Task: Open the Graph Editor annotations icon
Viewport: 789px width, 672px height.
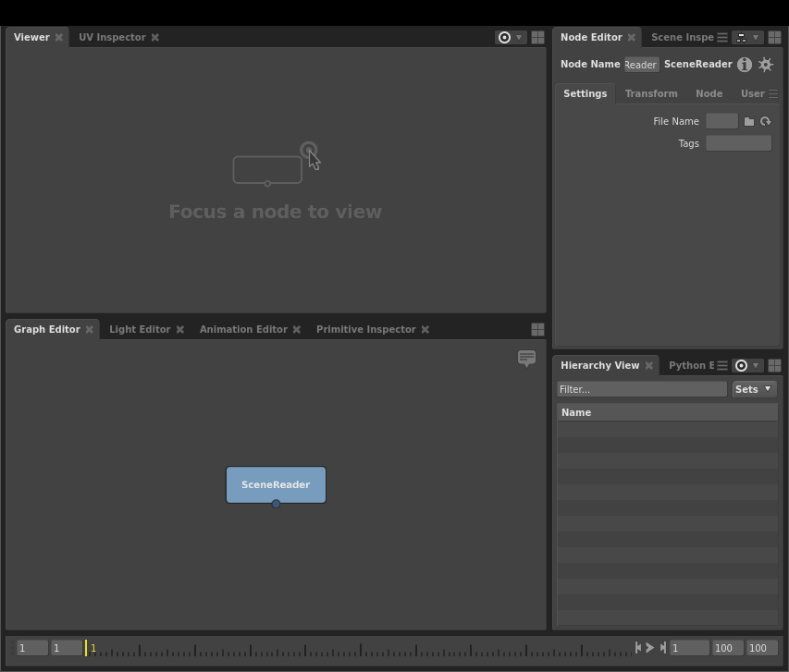Action: [x=526, y=358]
